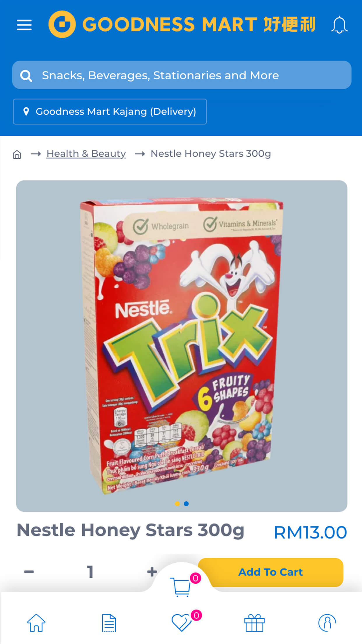362x644 pixels.
Task: Open the wishlist heart icon
Action: (x=181, y=622)
